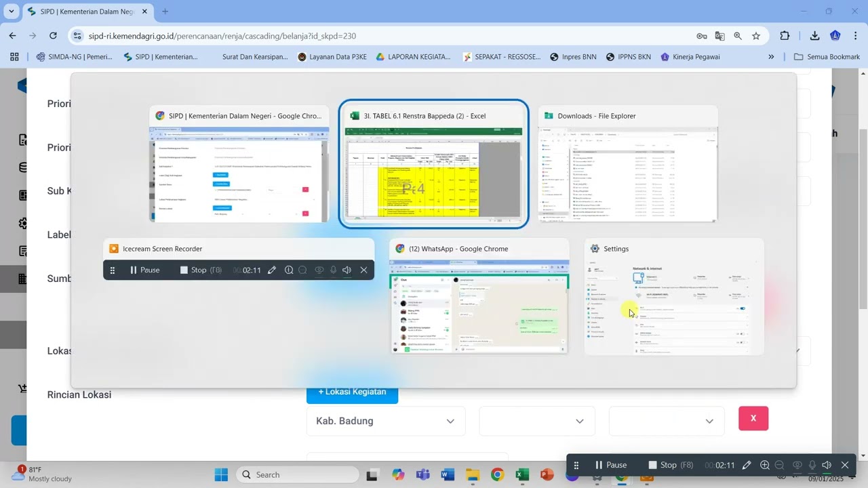This screenshot has height=488, width=868.
Task: Switch to Downloads File Explorer window
Action: [x=628, y=164]
